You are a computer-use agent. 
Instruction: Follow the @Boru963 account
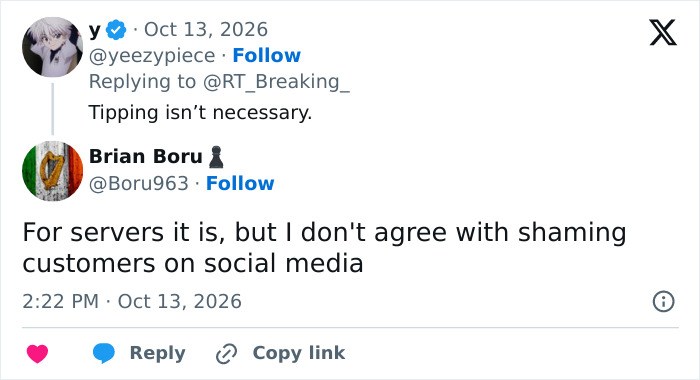(240, 184)
